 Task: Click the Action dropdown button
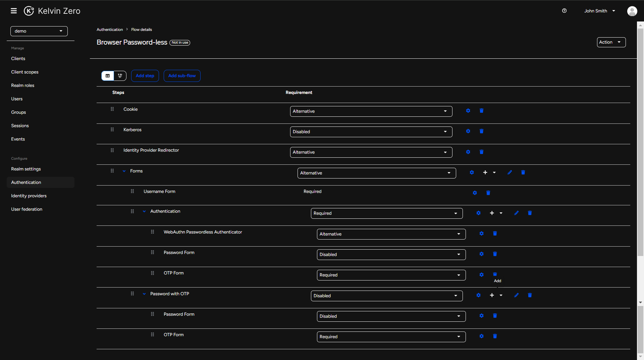tap(611, 42)
